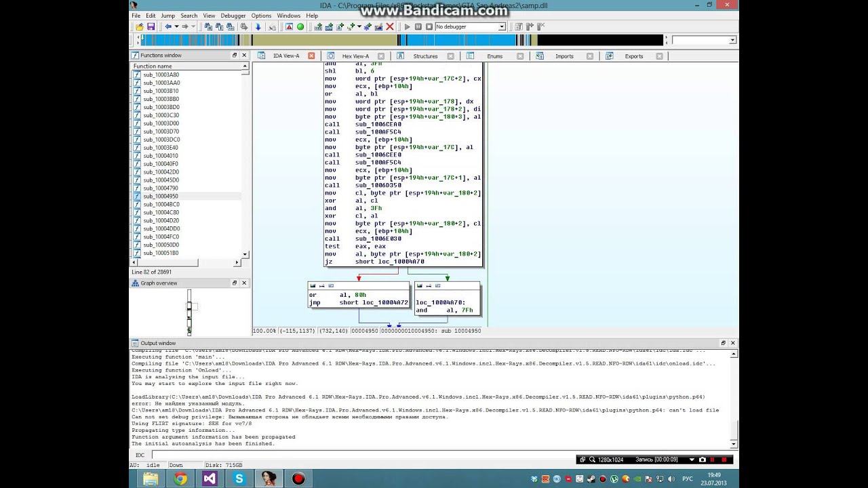
Task: Open Google Chrome from taskbar
Action: [180, 479]
